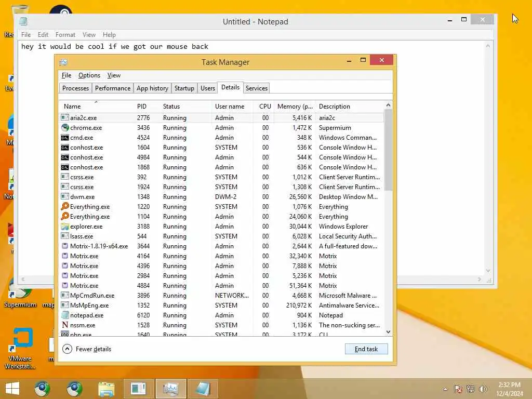Viewport: 532px width, 399px height.
Task: Click Task Manager title bar icon
Action: (x=63, y=62)
